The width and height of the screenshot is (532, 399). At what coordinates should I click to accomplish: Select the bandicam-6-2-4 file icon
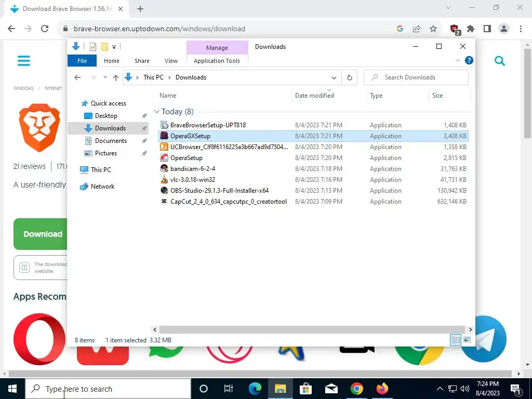coord(164,168)
